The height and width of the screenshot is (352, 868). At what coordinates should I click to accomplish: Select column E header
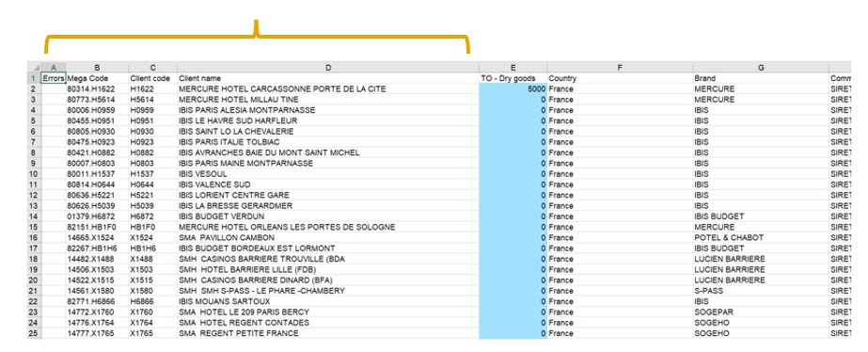513,68
